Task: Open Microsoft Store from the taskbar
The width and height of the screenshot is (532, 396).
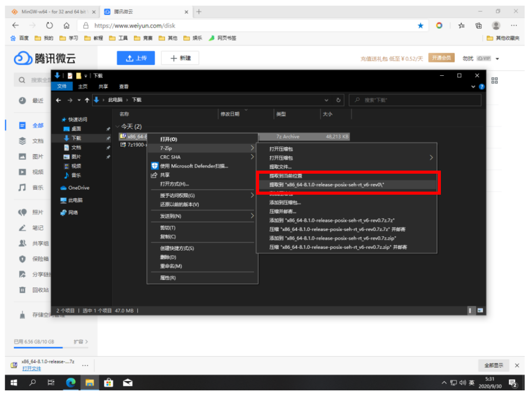Action: 109,383
